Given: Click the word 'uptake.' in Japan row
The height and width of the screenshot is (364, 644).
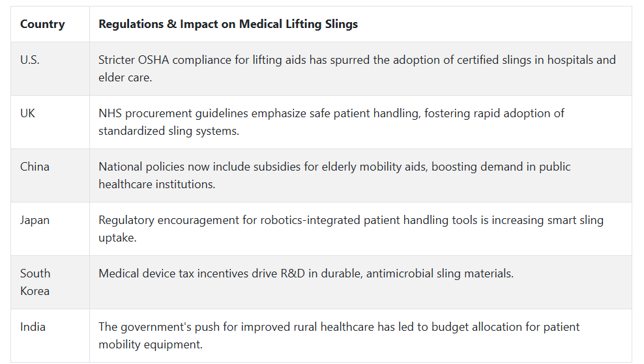Looking at the screenshot, I should pyautogui.click(x=117, y=238).
